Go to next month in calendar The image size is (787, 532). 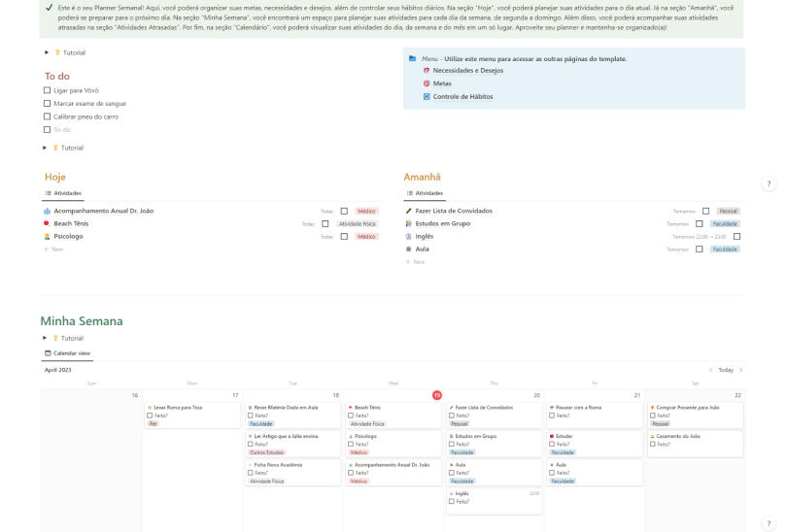click(741, 370)
